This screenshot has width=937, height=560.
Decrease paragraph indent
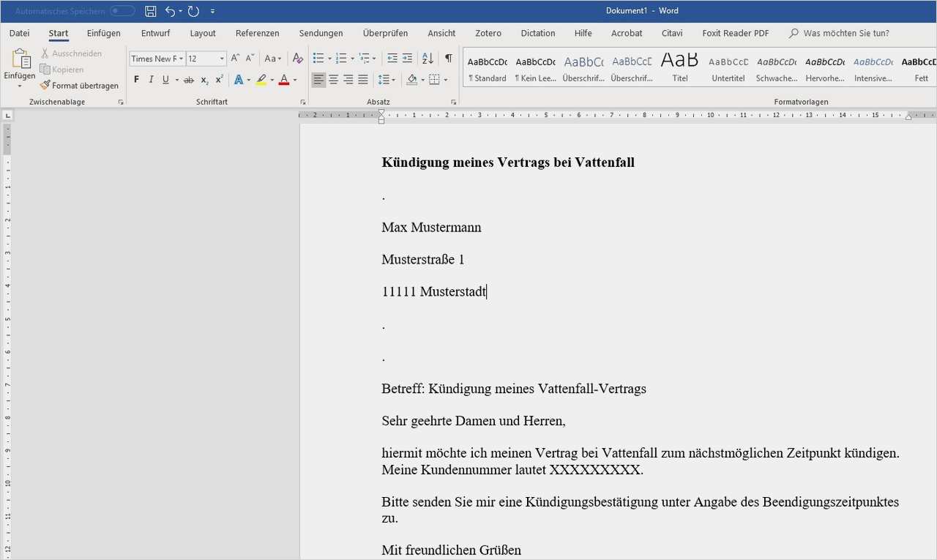[x=392, y=59]
